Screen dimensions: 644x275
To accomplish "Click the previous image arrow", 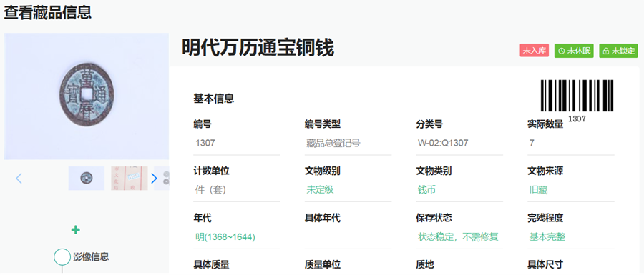I will tap(19, 179).
